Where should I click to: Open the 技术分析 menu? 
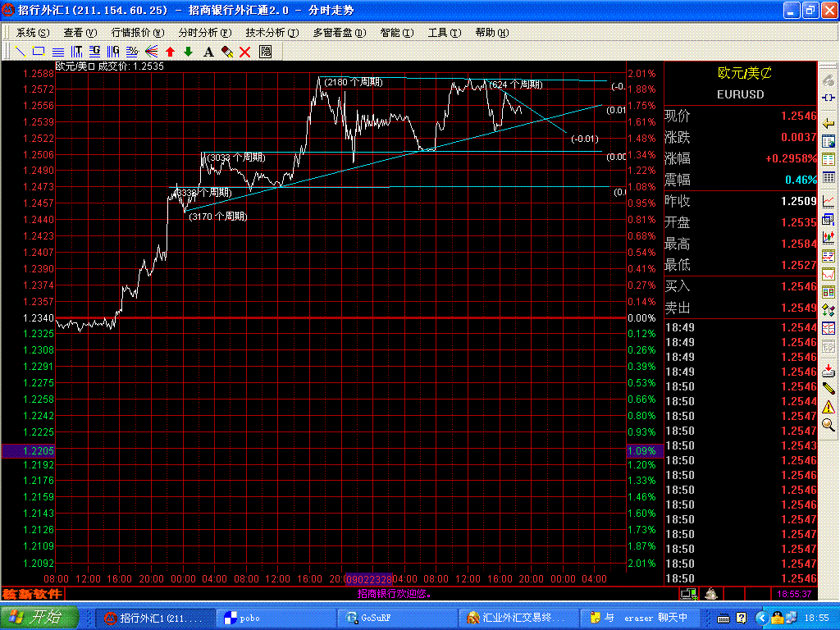tap(272, 33)
